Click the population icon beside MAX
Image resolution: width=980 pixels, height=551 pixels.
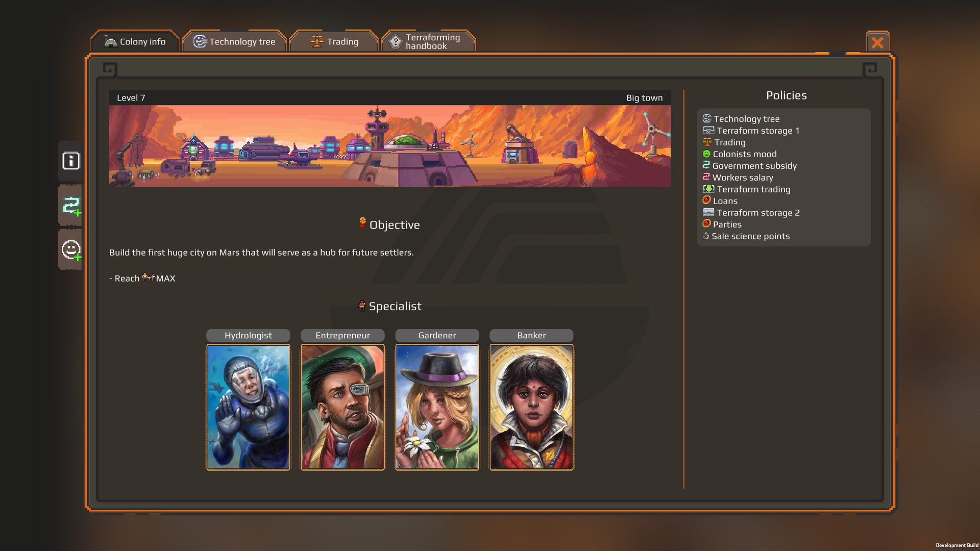[148, 278]
